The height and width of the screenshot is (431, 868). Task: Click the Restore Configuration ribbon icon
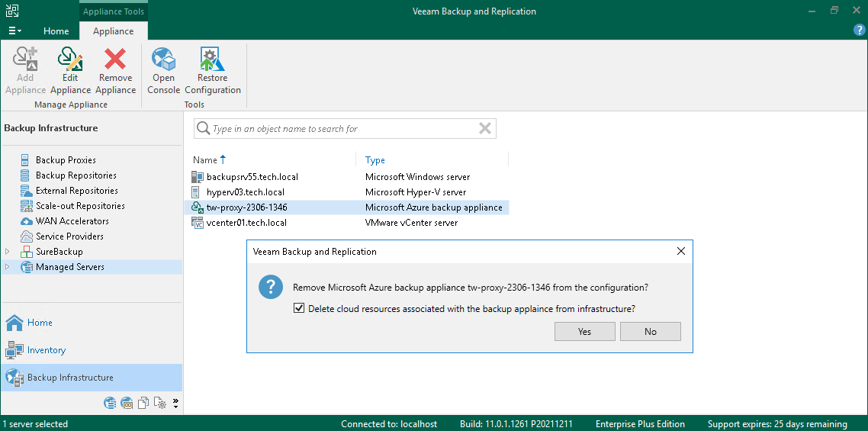(212, 59)
